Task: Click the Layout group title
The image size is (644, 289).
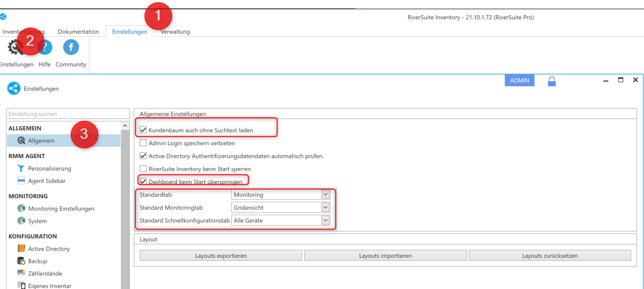Action: 149,239
